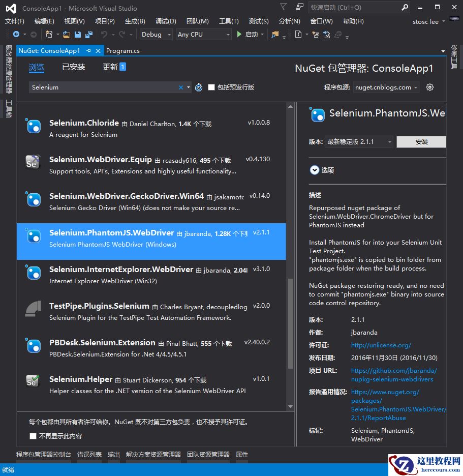Check the don't show this again checkbox
The height and width of the screenshot is (476, 463).
click(x=33, y=436)
